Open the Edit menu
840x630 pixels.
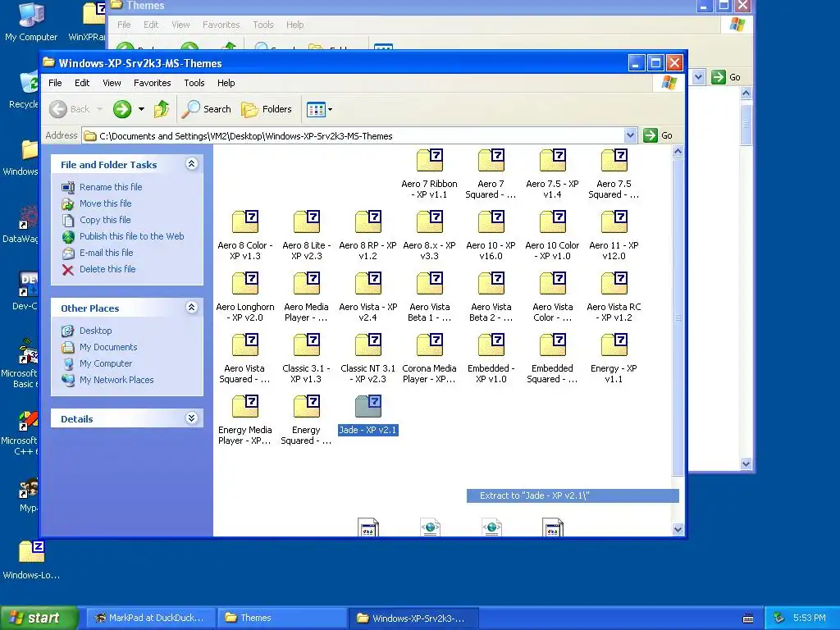point(82,83)
